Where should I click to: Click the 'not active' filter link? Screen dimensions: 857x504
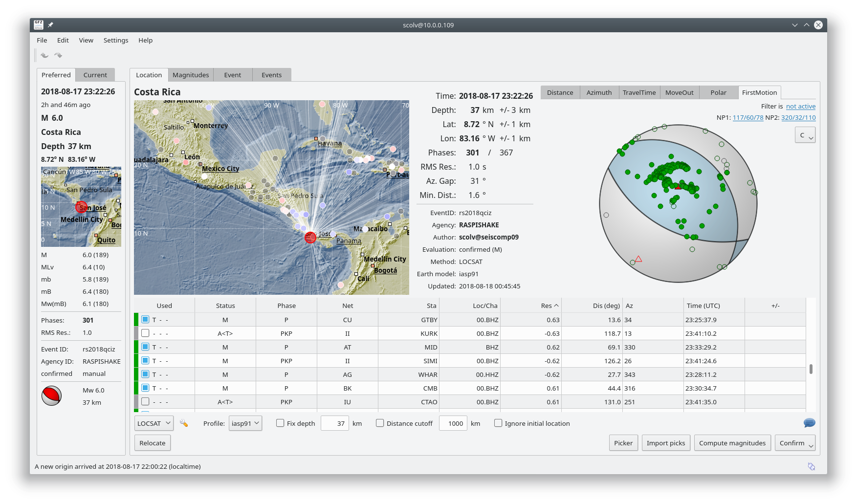coord(801,106)
